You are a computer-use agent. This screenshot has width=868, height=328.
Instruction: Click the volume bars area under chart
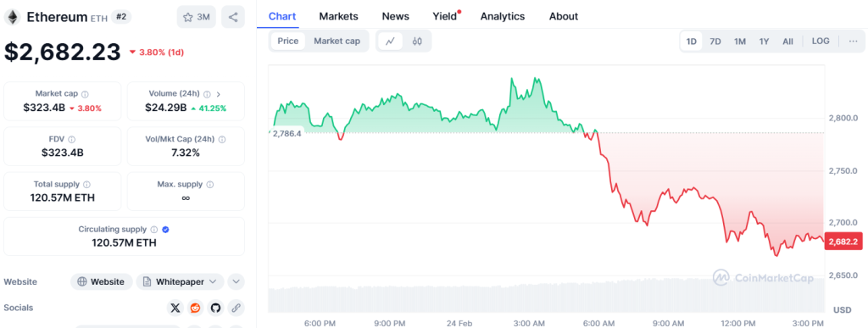click(546, 299)
